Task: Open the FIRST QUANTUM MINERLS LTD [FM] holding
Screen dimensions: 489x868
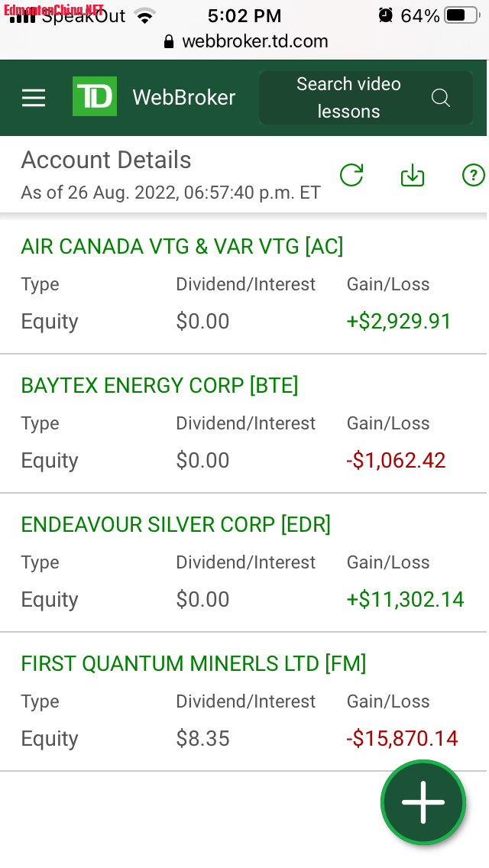Action: [194, 663]
